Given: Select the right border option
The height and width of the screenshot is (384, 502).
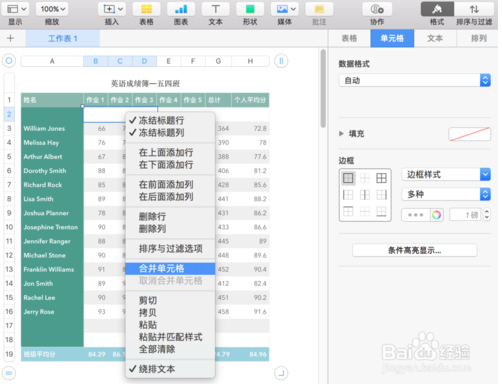Looking at the screenshot, I should pyautogui.click(x=381, y=195).
